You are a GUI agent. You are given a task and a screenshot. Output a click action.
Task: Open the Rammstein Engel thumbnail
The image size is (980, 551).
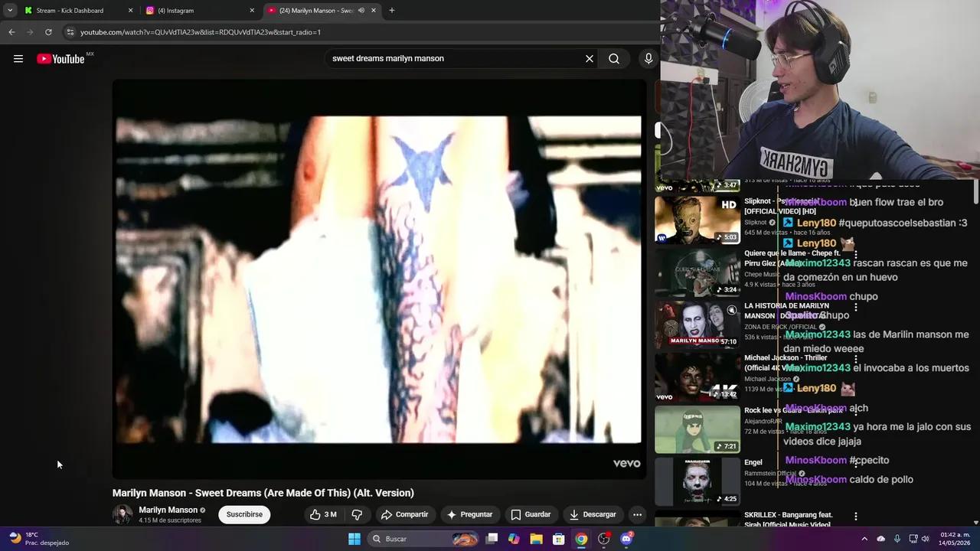[697, 481]
